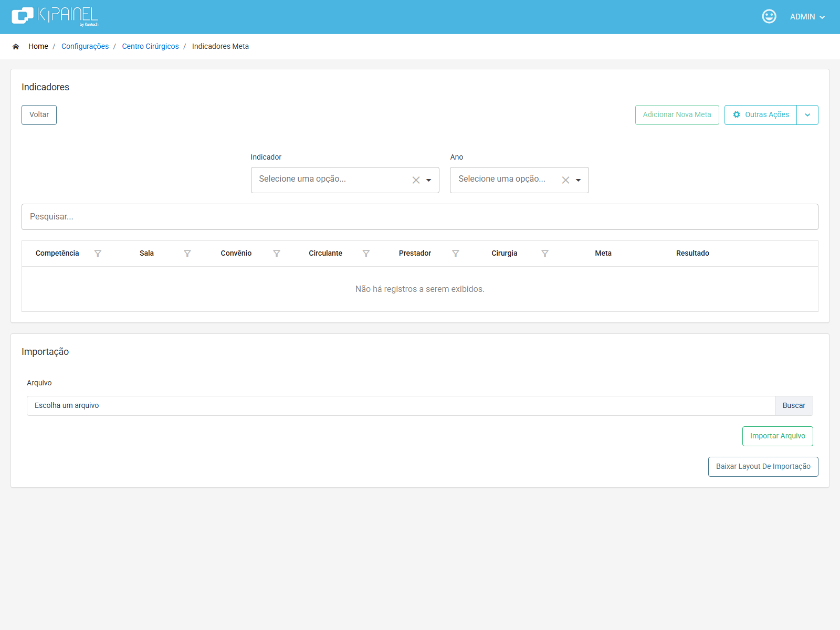Sort by Sala column header
Image resolution: width=840 pixels, height=630 pixels.
pos(147,253)
